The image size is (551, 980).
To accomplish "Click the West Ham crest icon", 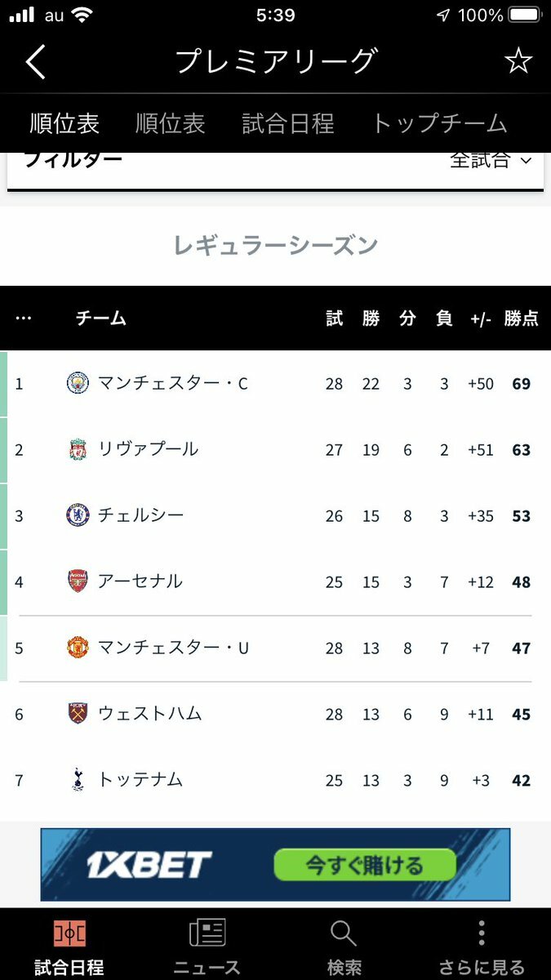I will (x=78, y=714).
